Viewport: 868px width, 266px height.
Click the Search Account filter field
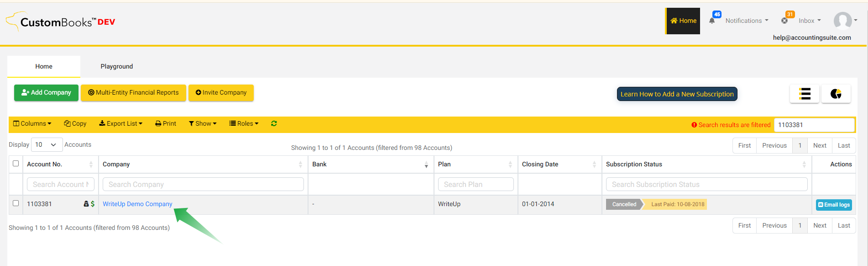click(61, 184)
